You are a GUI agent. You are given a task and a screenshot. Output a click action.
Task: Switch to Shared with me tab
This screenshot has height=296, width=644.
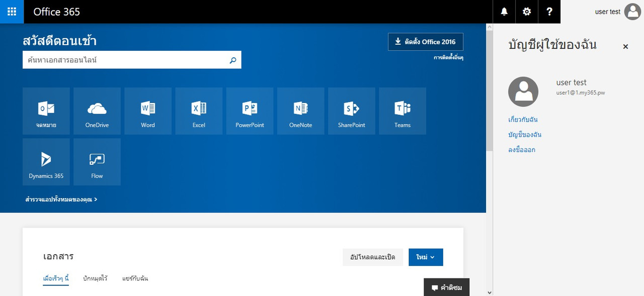(135, 278)
